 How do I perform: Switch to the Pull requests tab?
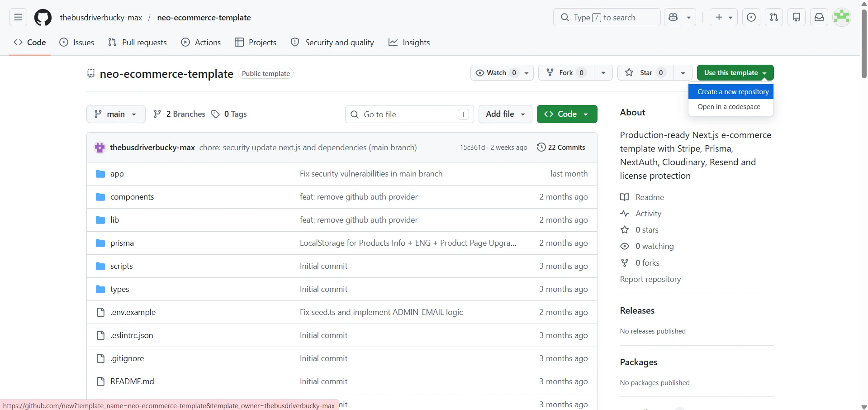138,43
